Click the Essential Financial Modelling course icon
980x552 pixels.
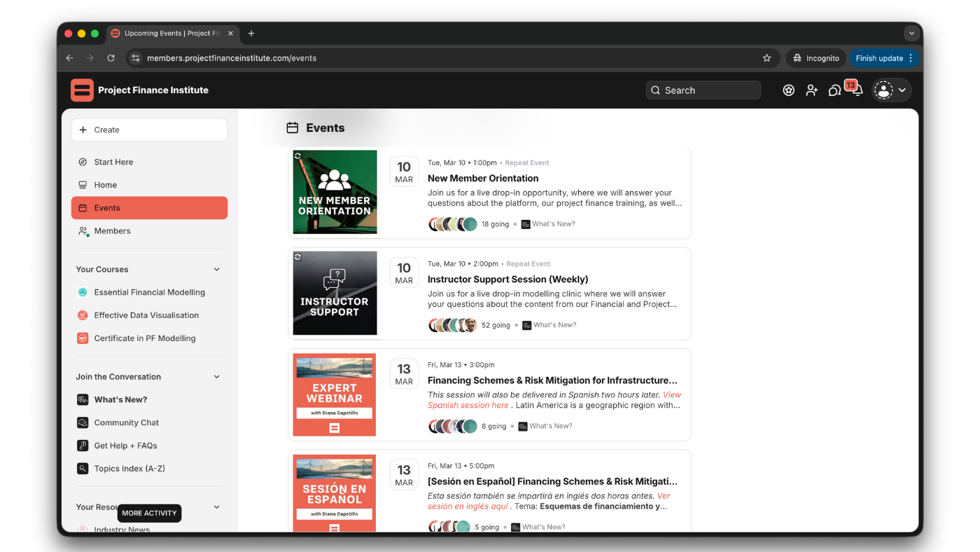pyautogui.click(x=83, y=292)
